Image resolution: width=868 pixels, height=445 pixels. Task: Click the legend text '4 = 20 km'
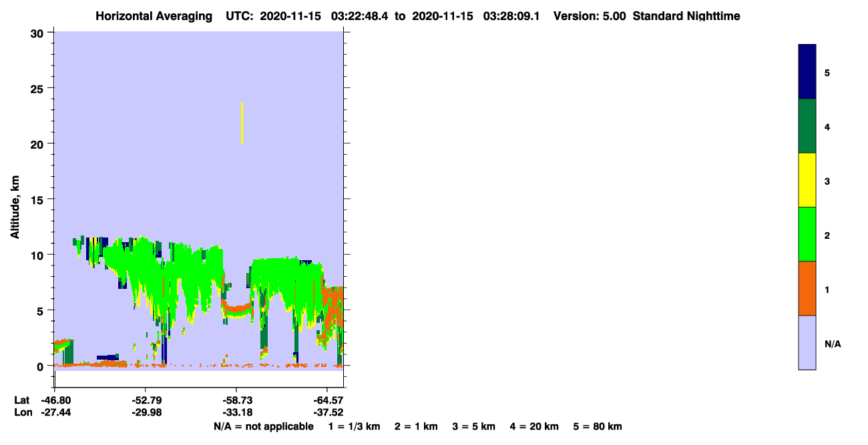pyautogui.click(x=534, y=426)
